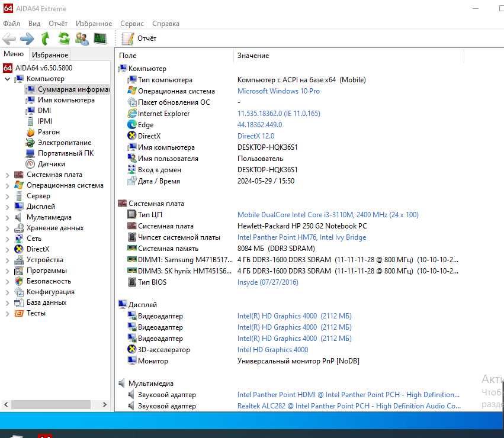
Task: Expand the Системная плата tree node
Action: click(7, 175)
